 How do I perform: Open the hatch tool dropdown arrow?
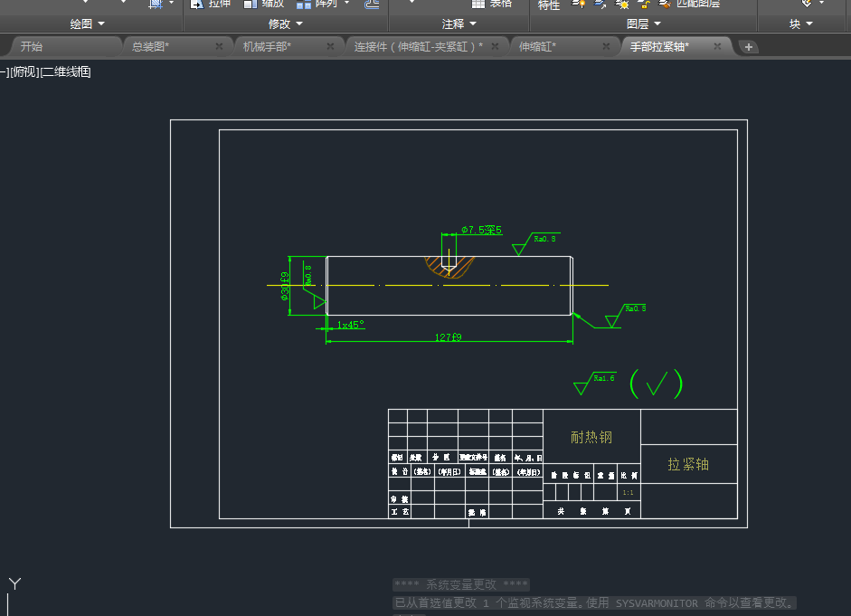(x=172, y=4)
